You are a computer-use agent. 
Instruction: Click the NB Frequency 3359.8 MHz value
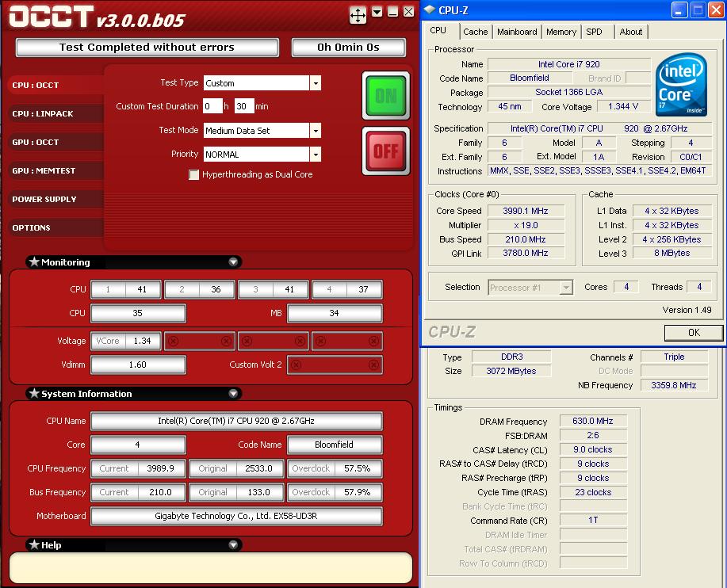coord(674,385)
